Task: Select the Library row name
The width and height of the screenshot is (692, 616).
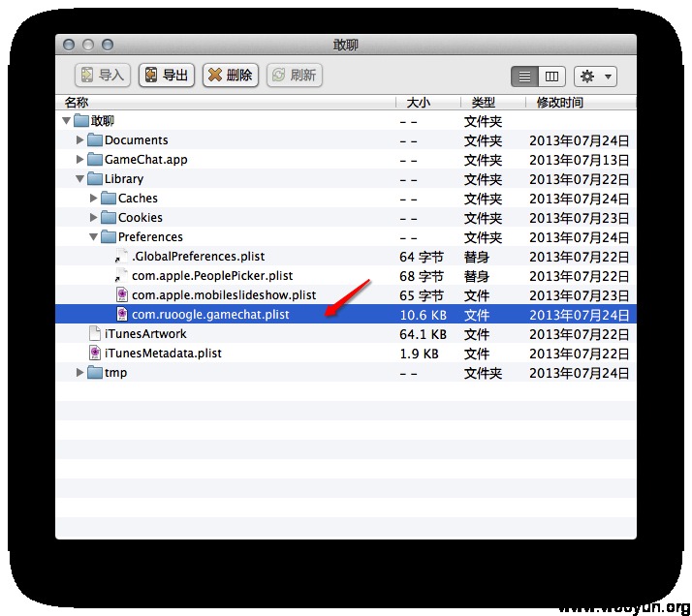Action: click(x=124, y=179)
